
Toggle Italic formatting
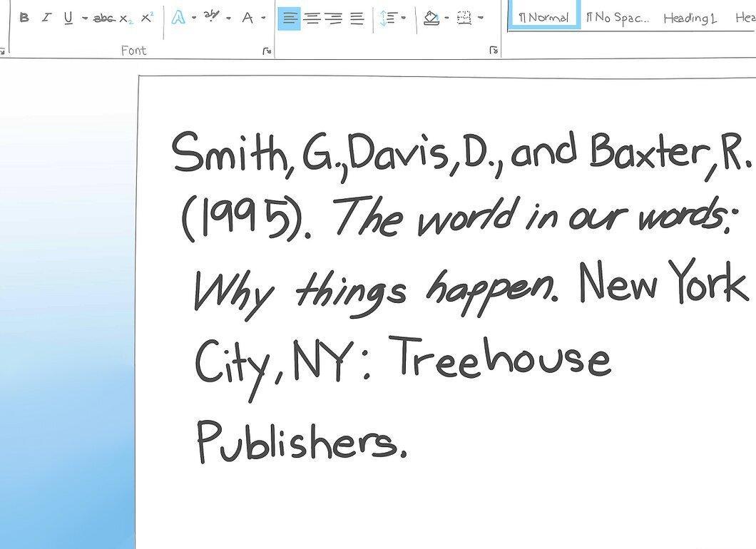click(x=46, y=18)
